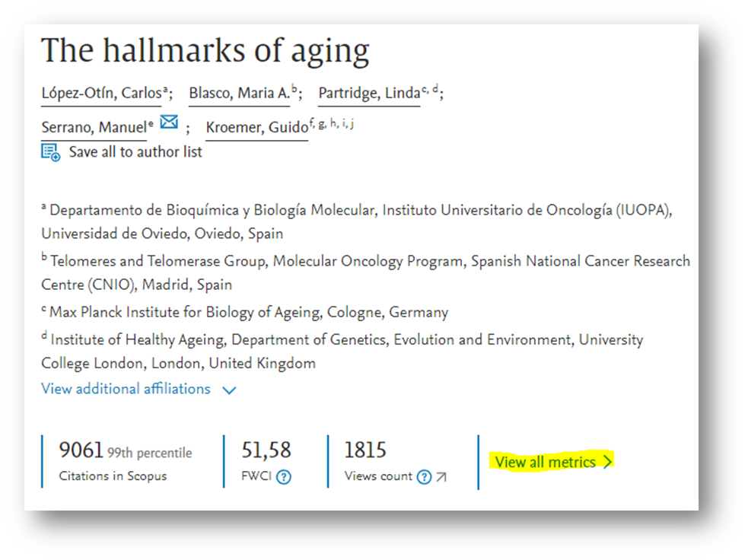Click the Save all to author list text
The image size is (748, 560).
135,152
